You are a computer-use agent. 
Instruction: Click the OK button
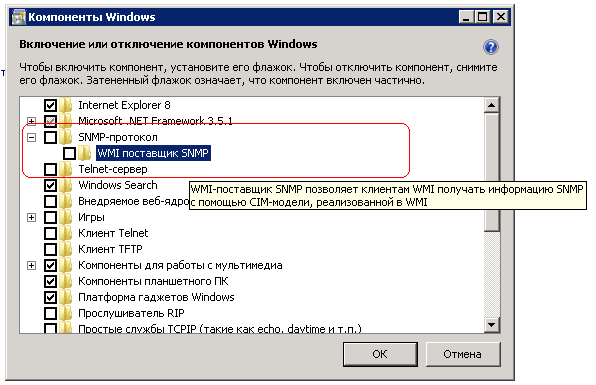tap(380, 354)
